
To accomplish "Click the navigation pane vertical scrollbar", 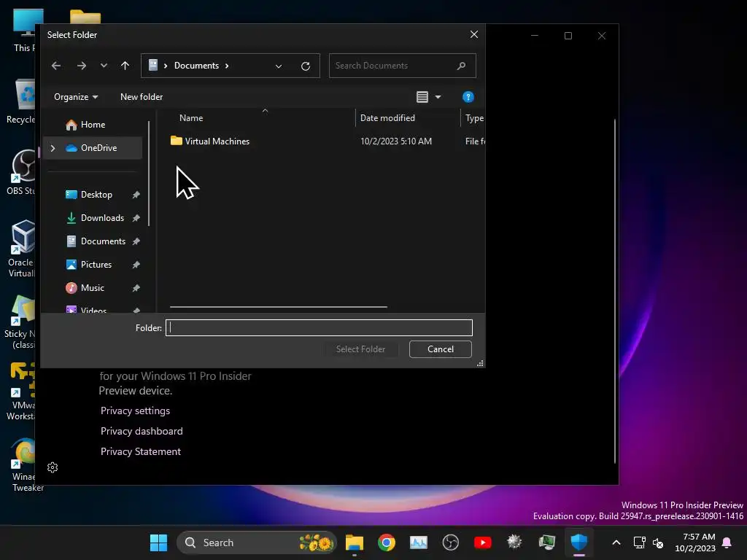I will pos(149,174).
